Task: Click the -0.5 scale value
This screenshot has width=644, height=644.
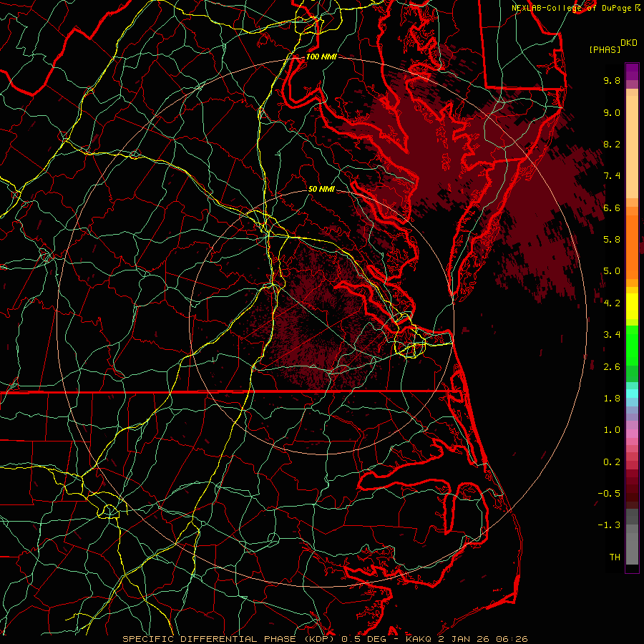Action: coord(609,494)
